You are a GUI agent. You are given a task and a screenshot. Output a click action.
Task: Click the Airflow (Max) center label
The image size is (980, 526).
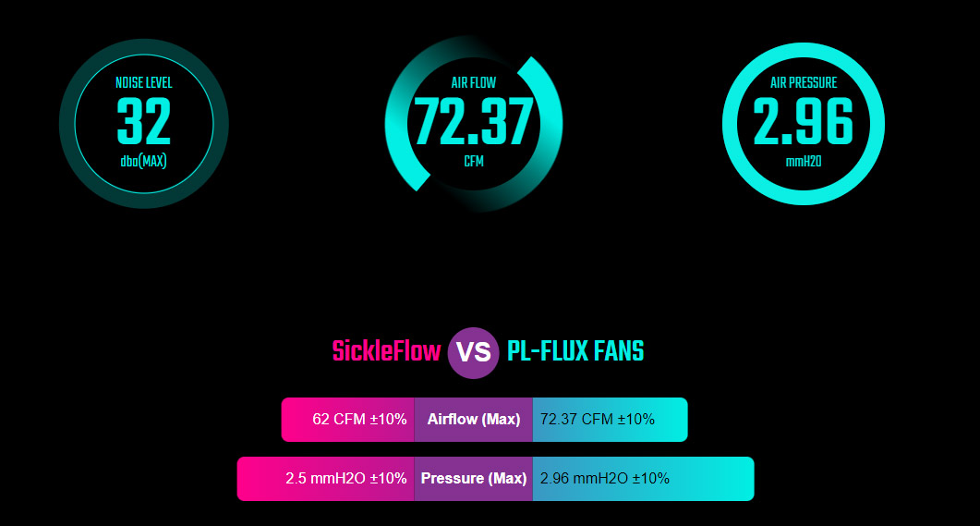(x=474, y=420)
